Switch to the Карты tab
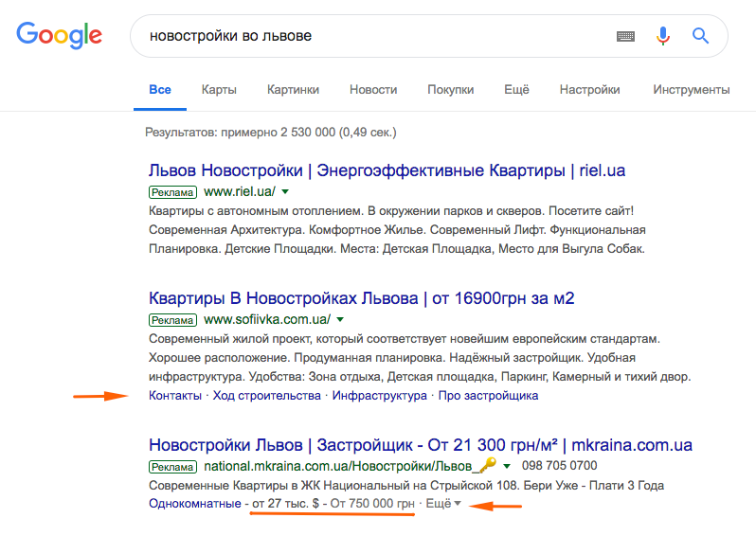The height and width of the screenshot is (536, 756). pos(219,90)
